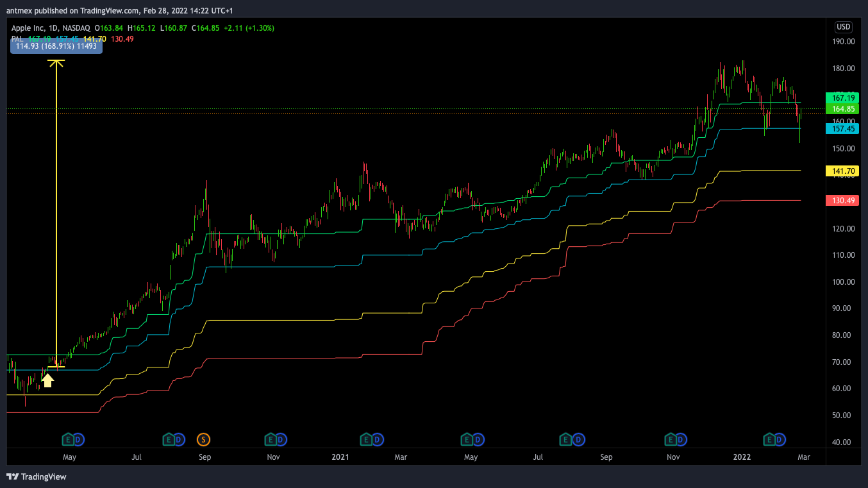Screen dimensions: 868x488
Task: Click the earnings (E) marker at November 2020
Action: 270,439
